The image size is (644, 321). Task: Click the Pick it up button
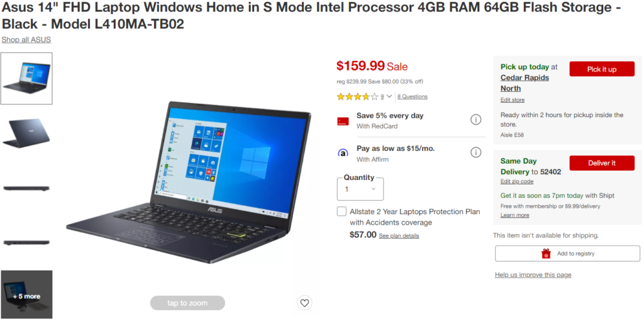click(602, 69)
